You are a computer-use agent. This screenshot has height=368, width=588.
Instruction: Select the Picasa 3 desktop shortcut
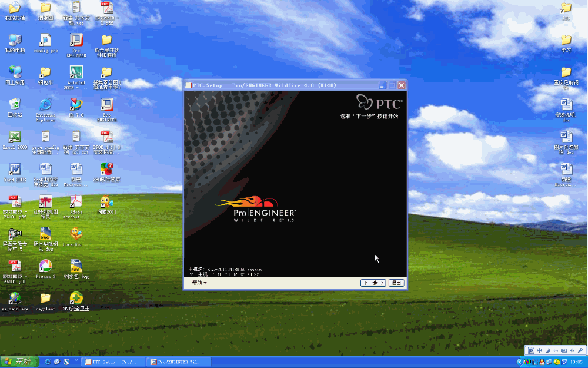pos(45,270)
